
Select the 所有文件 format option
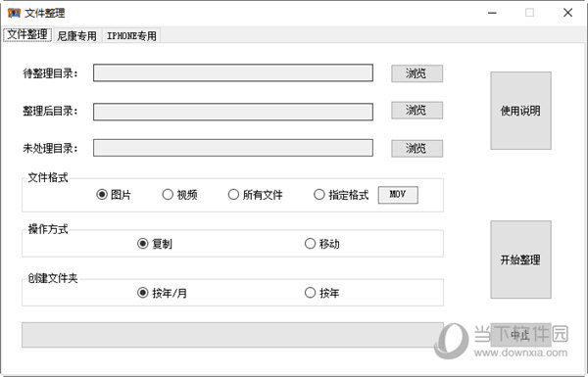tap(256, 195)
